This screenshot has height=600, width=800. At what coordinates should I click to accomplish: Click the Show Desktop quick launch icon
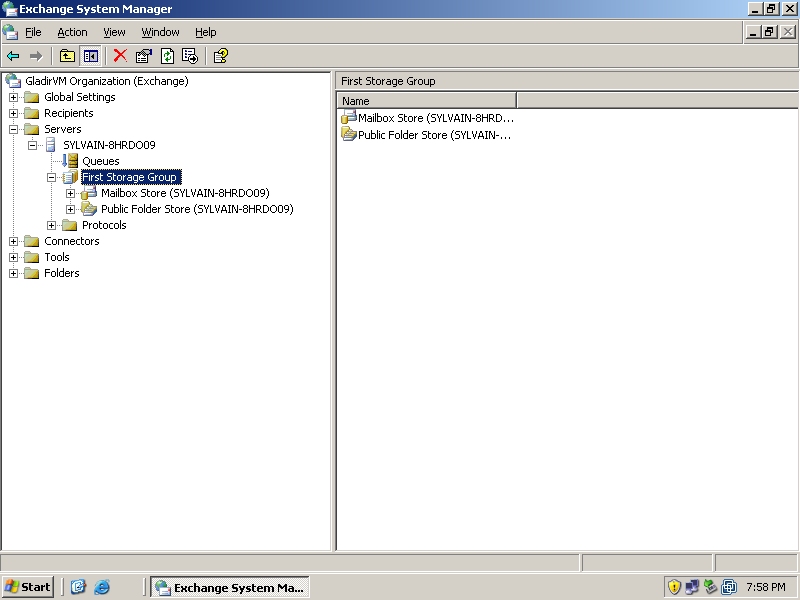click(x=78, y=587)
